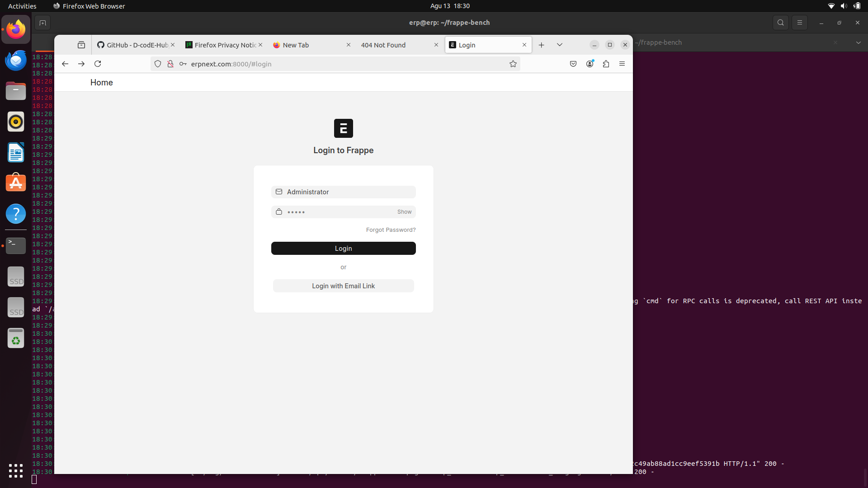Viewport: 868px width, 488px height.
Task: Save page to Pocket
Action: [x=573, y=64]
